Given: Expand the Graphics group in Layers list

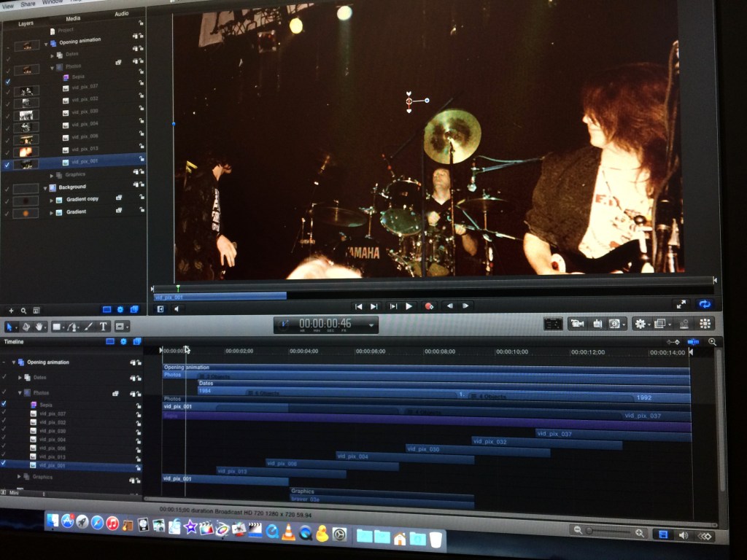Looking at the screenshot, I should pos(52,175).
